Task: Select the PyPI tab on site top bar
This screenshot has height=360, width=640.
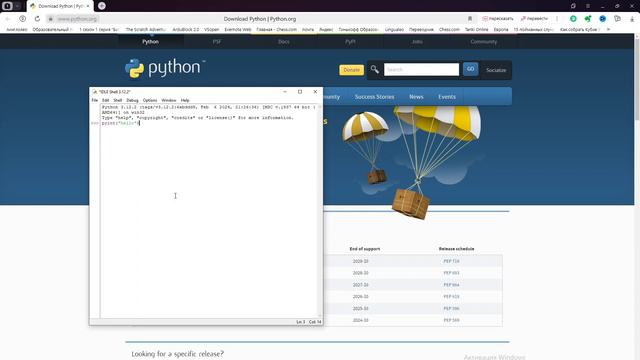Action: 350,42
